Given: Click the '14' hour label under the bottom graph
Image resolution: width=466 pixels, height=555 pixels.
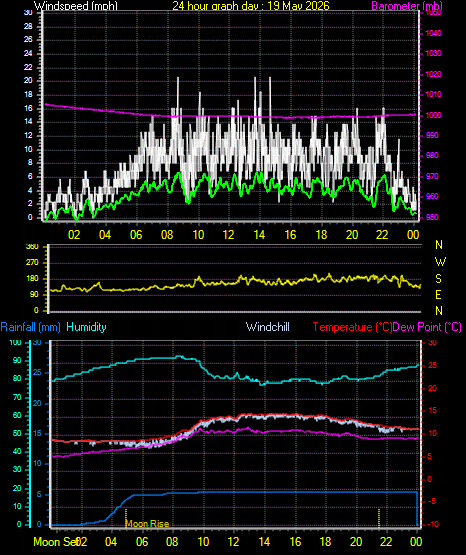Looking at the screenshot, I should [264, 542].
